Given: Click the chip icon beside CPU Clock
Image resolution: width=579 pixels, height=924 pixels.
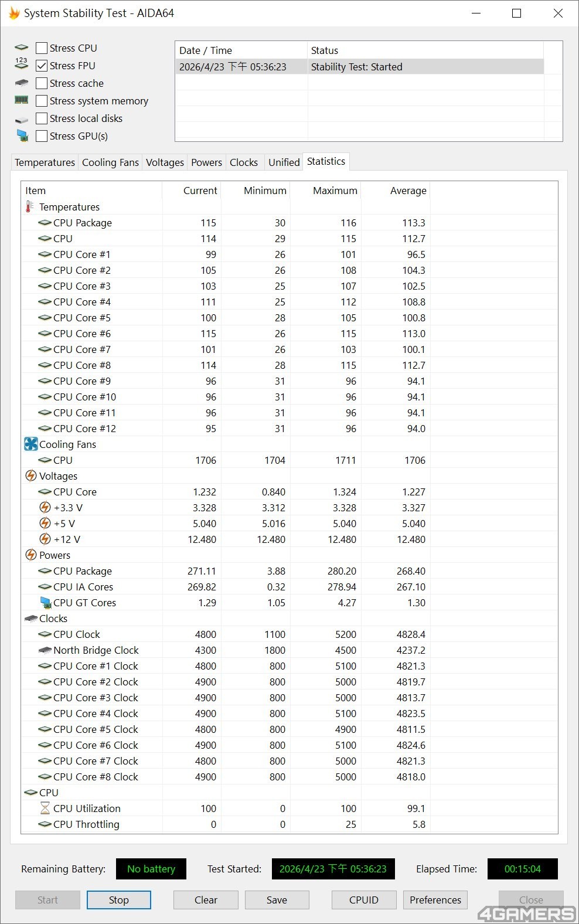Looking at the screenshot, I should [x=45, y=634].
